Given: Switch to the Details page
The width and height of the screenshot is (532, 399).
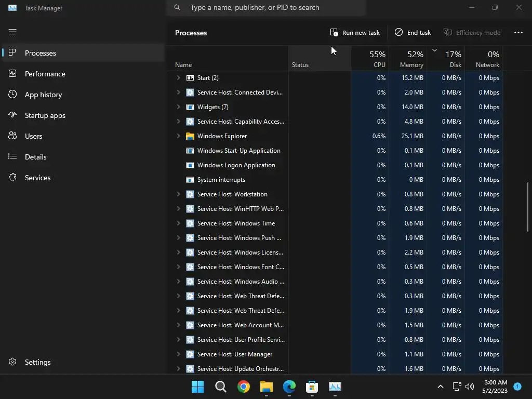Looking at the screenshot, I should point(83,157).
